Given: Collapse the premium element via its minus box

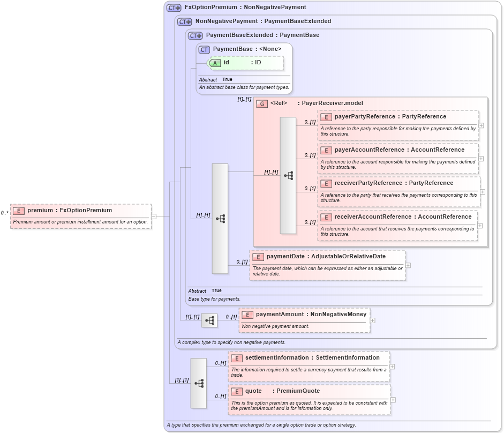Looking at the screenshot, I should (153, 216).
